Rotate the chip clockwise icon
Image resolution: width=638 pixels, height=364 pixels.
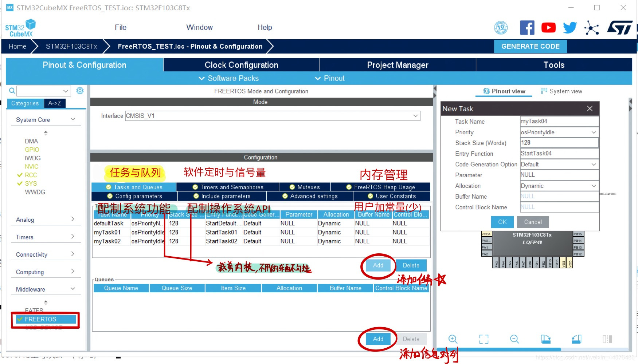click(545, 339)
